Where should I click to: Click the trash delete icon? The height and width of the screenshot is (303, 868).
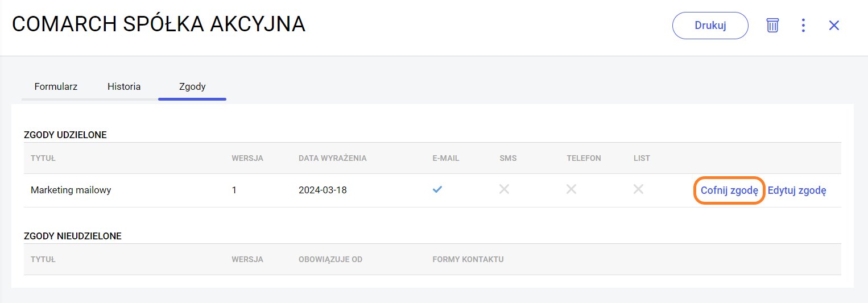pos(772,26)
